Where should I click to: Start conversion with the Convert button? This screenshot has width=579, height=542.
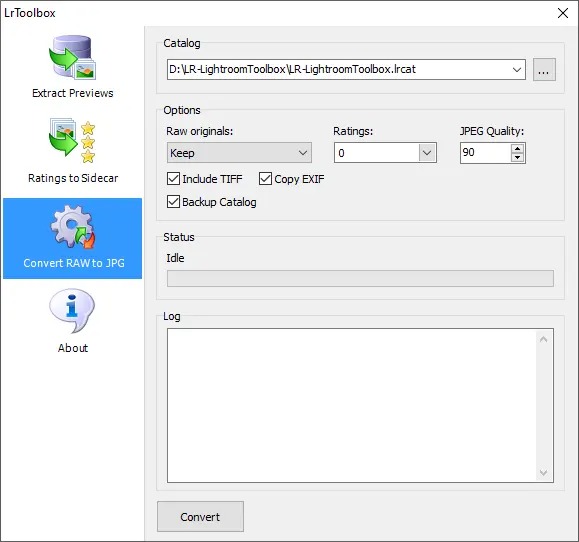click(x=200, y=517)
